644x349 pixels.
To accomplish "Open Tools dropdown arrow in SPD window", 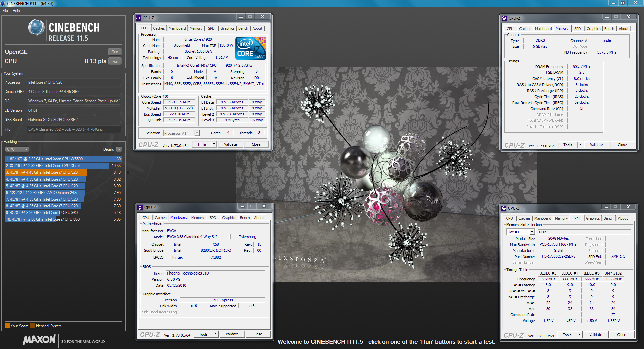I will [579, 335].
